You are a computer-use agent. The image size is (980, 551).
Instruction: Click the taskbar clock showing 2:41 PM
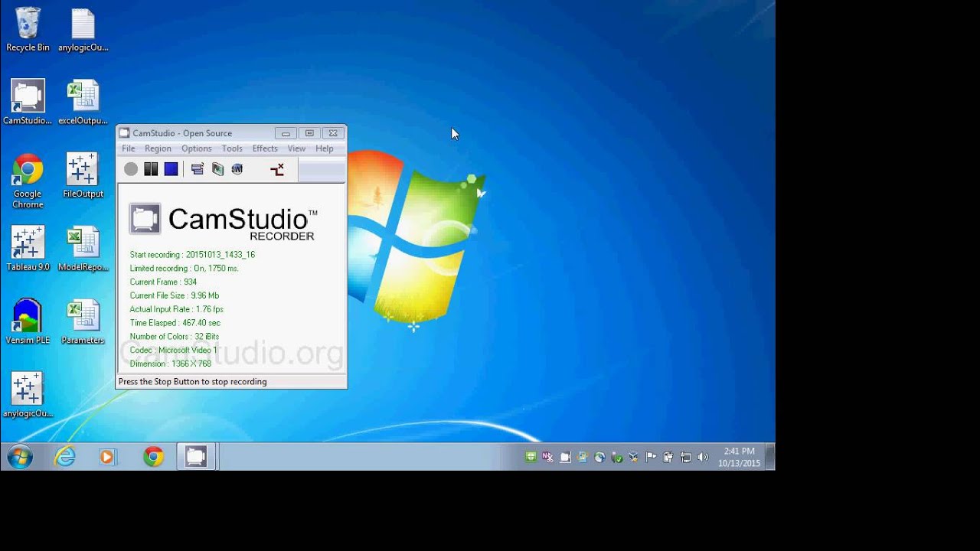(740, 457)
